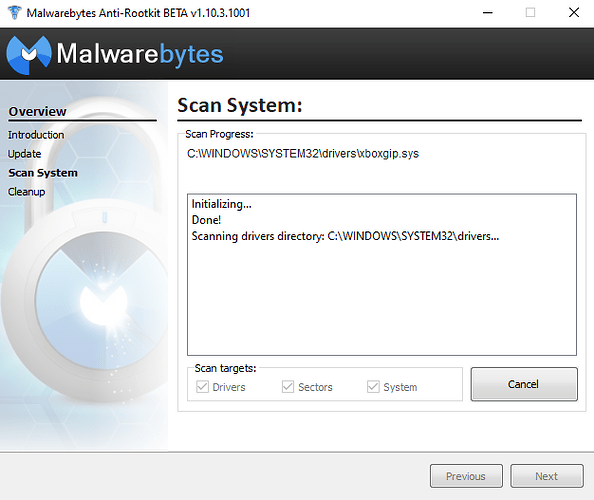Click the Scan System page heading
Viewport: 594px width, 500px height.
pyautogui.click(x=240, y=105)
